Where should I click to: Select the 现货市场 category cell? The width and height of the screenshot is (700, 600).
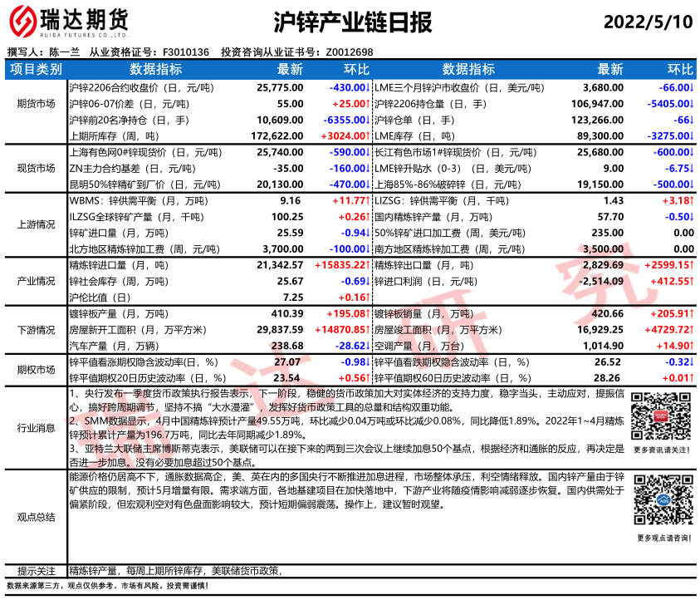(x=36, y=168)
